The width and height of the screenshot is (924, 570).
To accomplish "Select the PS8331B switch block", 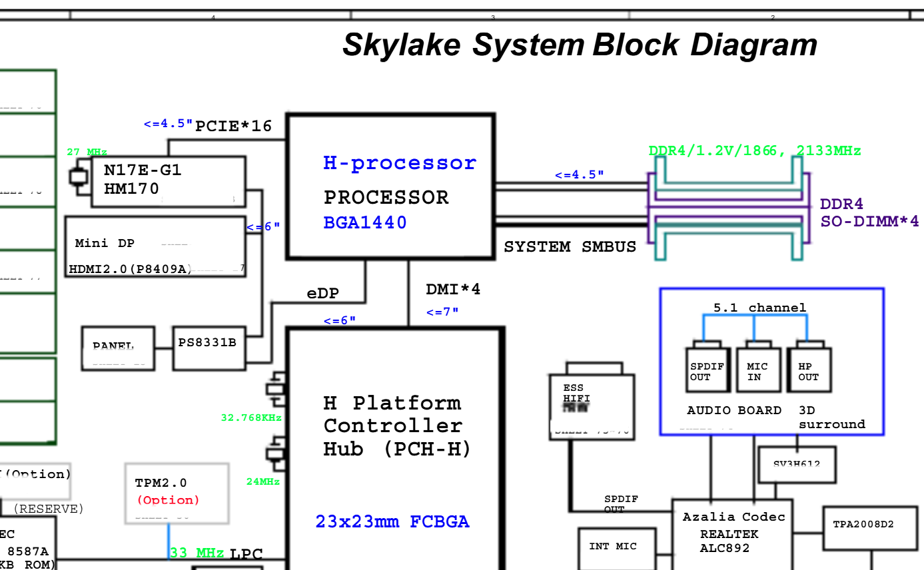I will [x=209, y=348].
